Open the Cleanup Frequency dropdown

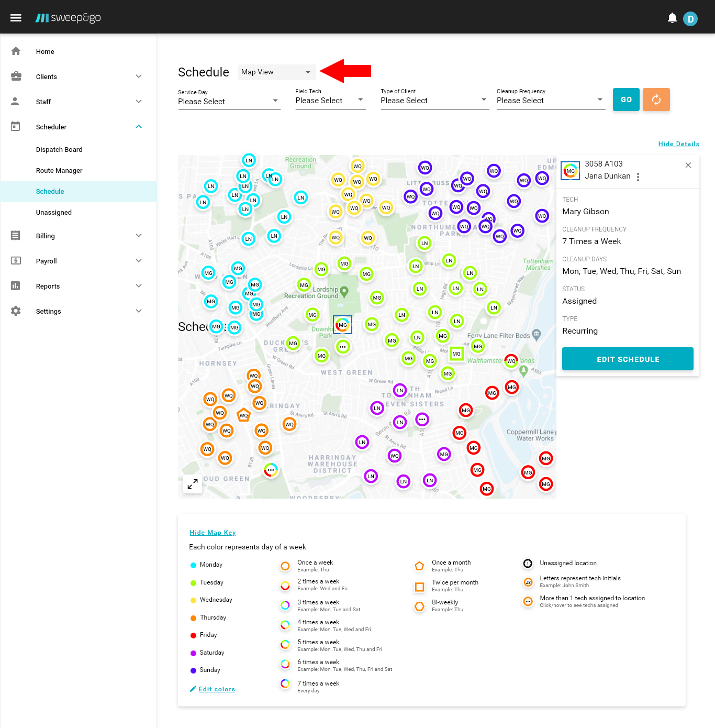(x=550, y=100)
